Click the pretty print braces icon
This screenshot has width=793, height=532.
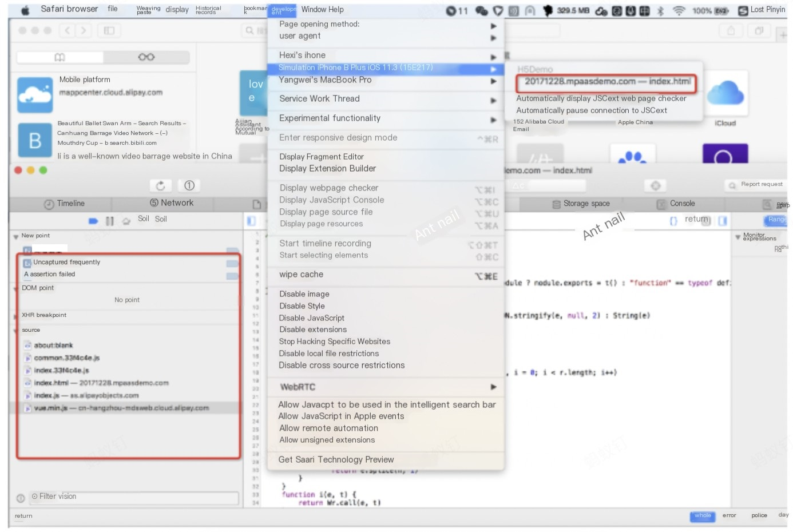(673, 220)
